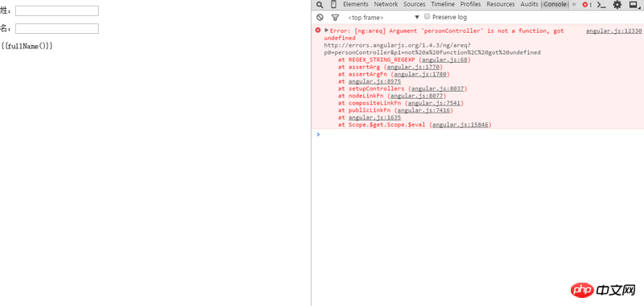Screen dimensions: 644x306
Task: Open the angular.js:1635 link
Action: click(x=374, y=118)
